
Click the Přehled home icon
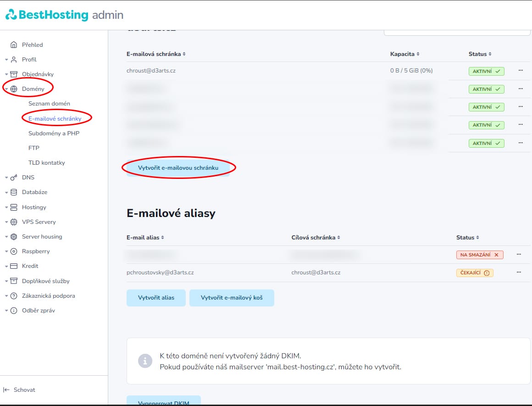click(14, 44)
